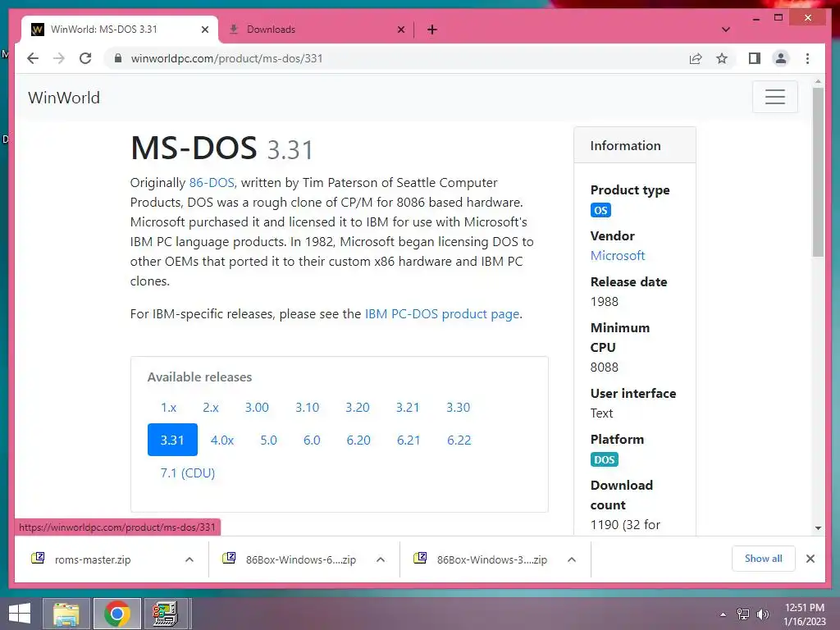Click the OS product type badge
Viewport: 840px width, 630px height.
[x=600, y=210]
